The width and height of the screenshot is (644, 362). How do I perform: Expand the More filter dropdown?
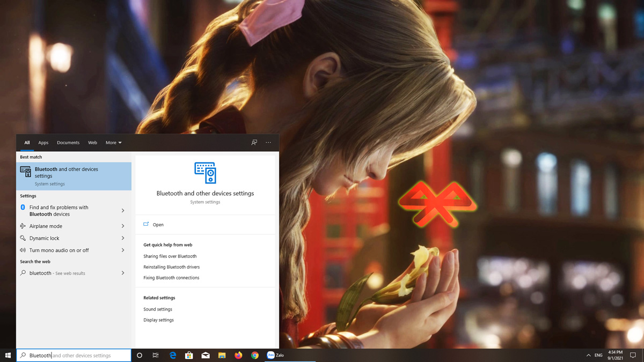pos(113,143)
